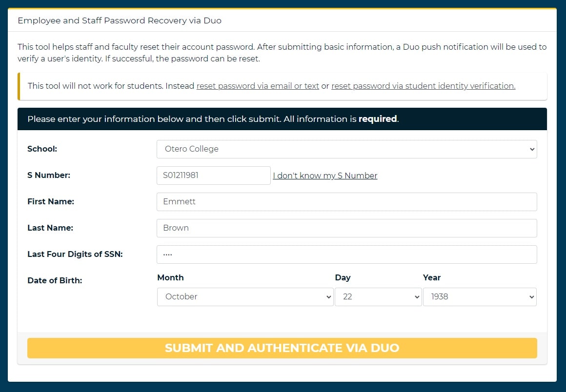Click the S Number input field
Screen dimensions: 566x392
213,175
